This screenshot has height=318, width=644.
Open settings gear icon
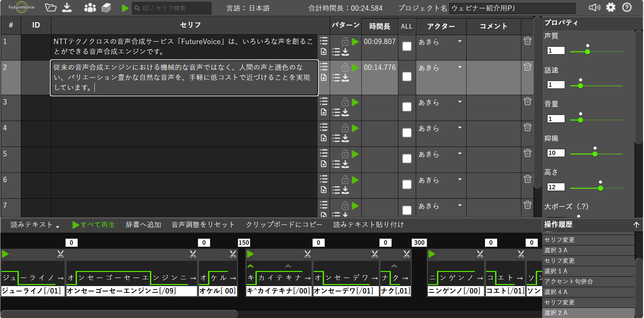point(611,7)
